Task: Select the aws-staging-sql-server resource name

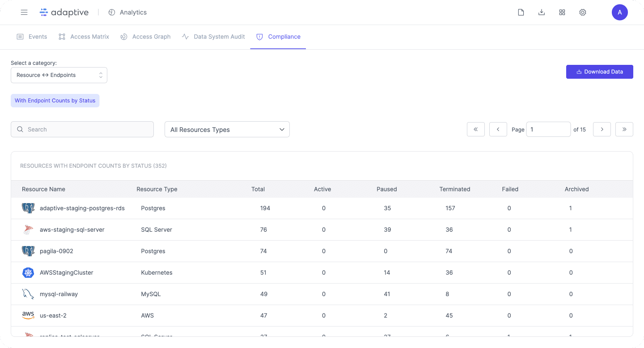Action: tap(72, 229)
